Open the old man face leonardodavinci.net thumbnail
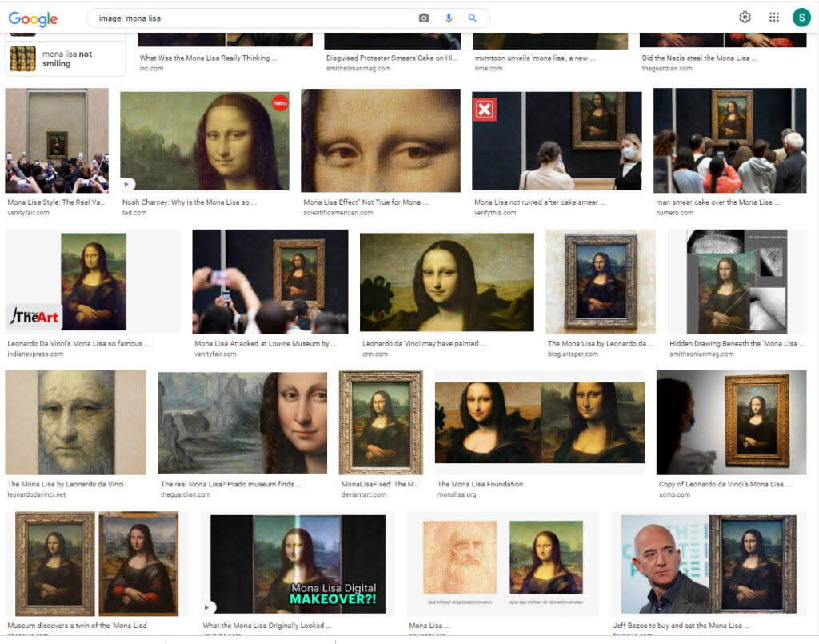Viewport: 819px width, 644px height. 76,422
